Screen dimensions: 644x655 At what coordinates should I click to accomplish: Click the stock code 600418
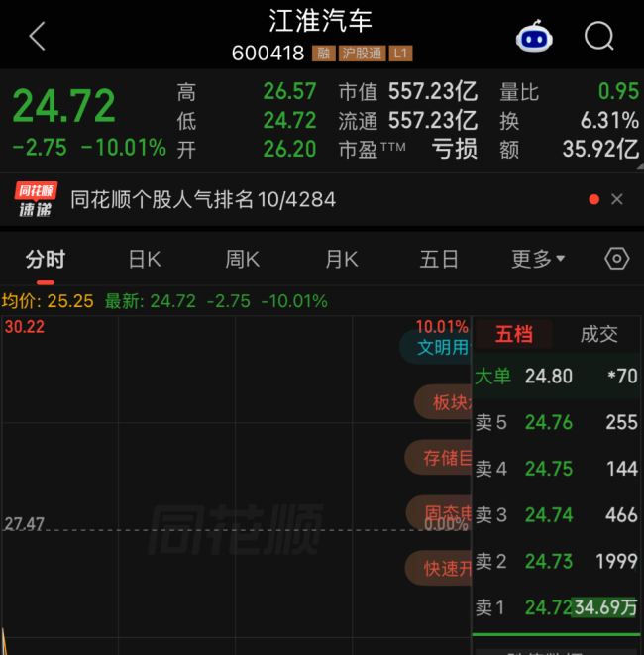coord(268,54)
